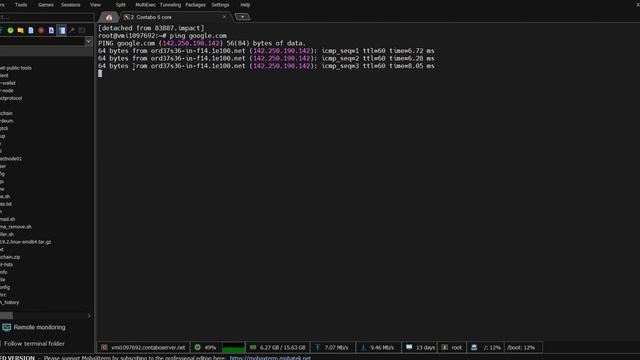Select the file ending 'linux-amd64.tar.gz'

click(x=25, y=242)
